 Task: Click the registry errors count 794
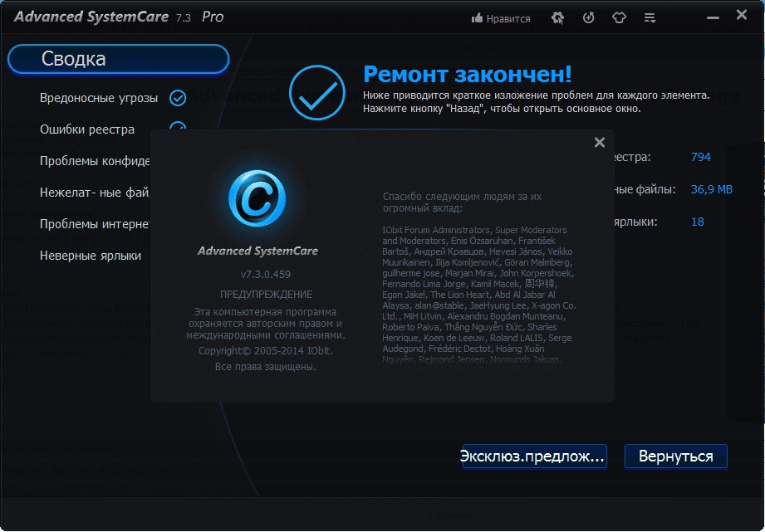(700, 157)
